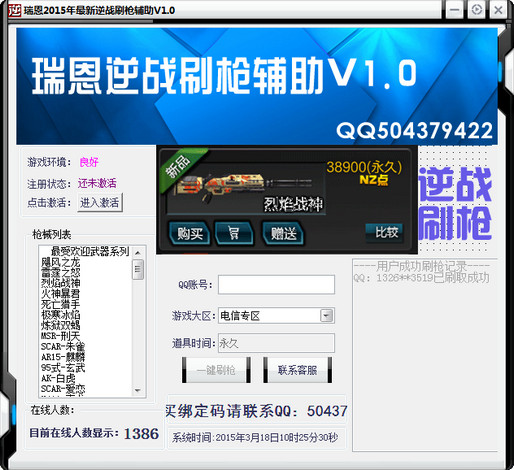This screenshot has width=514, height=470.
Task: Select 烈焰战神 in weapon list
Action: (x=61, y=283)
